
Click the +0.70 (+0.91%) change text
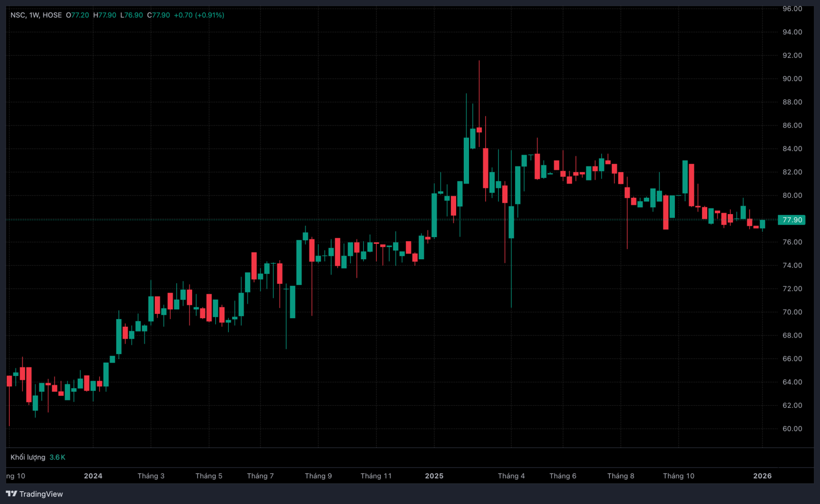tap(199, 15)
